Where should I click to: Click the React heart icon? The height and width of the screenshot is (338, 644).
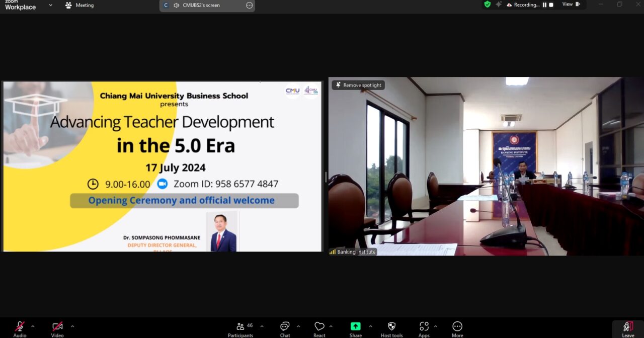point(319,327)
